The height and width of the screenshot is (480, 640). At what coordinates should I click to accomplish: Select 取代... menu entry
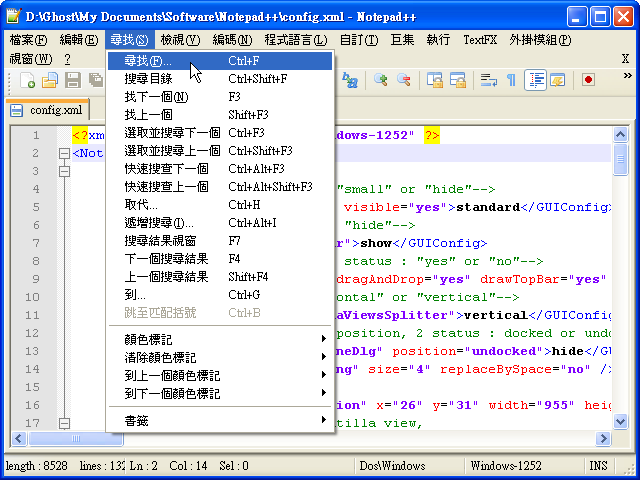[220, 204]
